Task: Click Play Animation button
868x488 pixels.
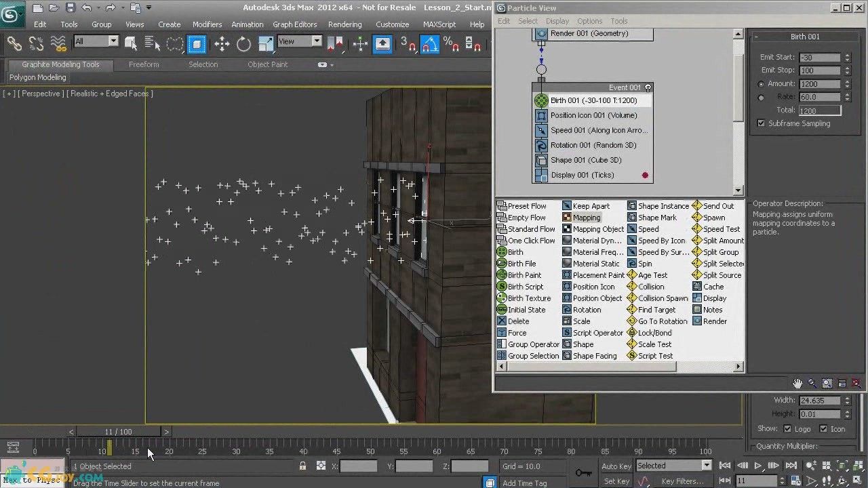Action: (x=758, y=466)
